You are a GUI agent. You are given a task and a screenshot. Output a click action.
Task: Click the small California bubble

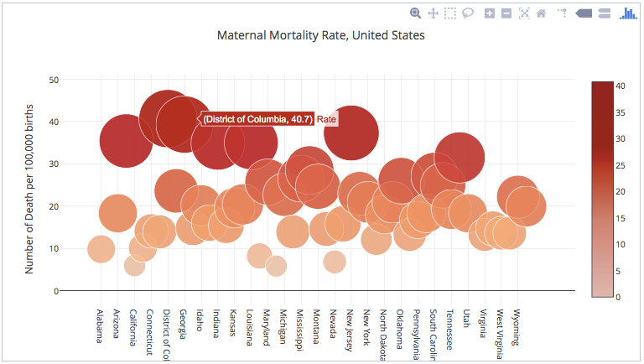135,265
